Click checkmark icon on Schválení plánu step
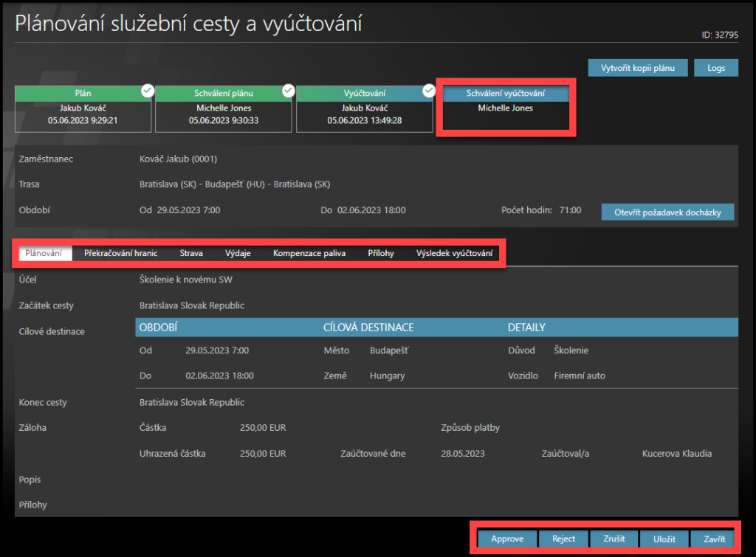The width and height of the screenshot is (756, 557). 289,90
